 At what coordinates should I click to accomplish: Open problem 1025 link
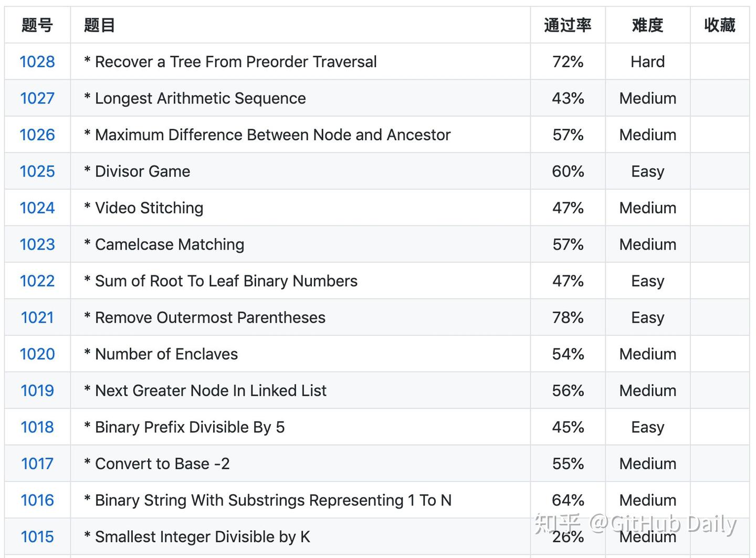point(37,171)
